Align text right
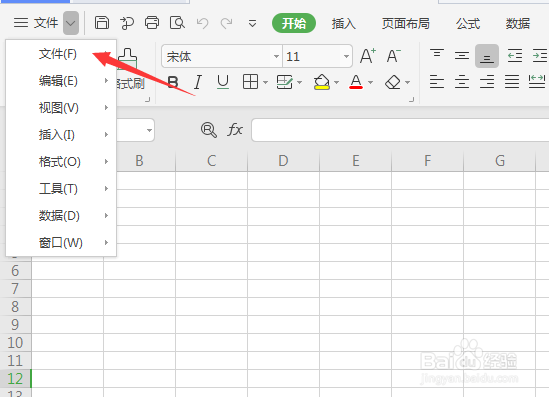 tap(487, 82)
